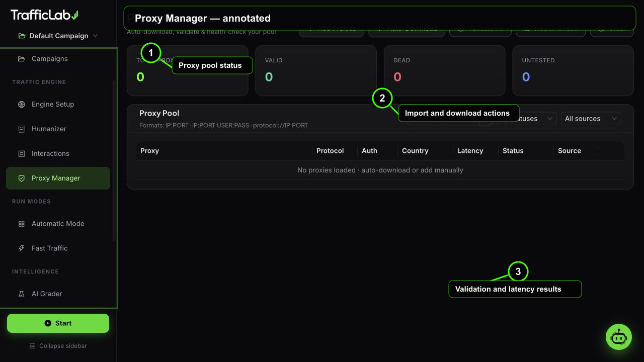Open the statuses filter dropdown

[x=526, y=119]
